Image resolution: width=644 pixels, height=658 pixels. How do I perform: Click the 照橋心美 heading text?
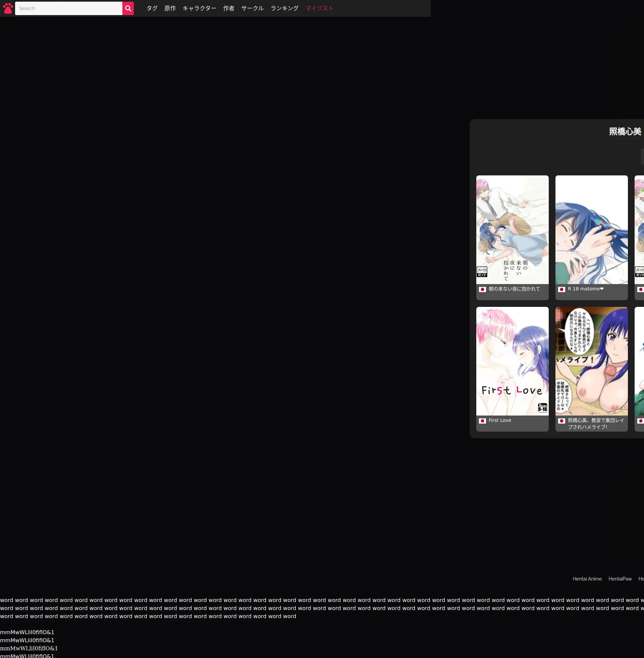tap(625, 131)
